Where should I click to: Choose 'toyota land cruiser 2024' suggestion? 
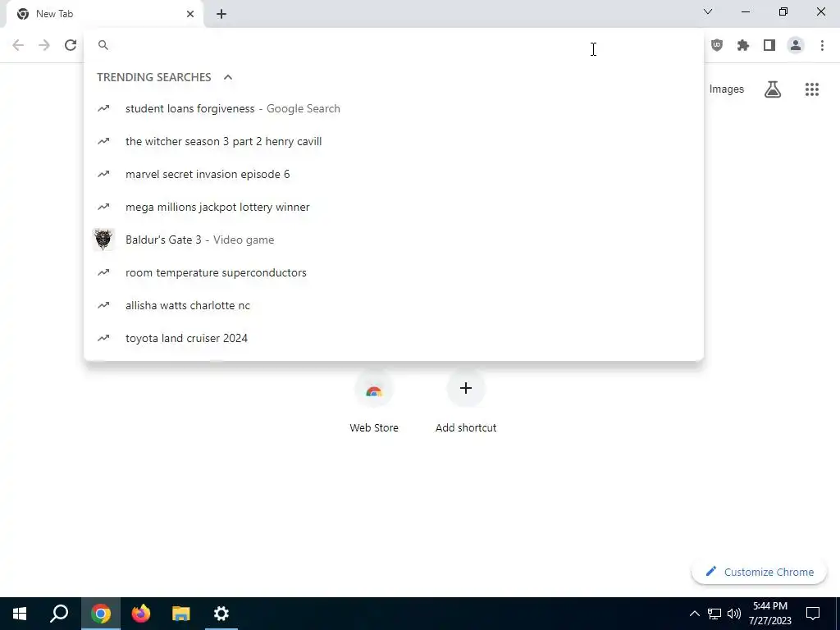394,338
